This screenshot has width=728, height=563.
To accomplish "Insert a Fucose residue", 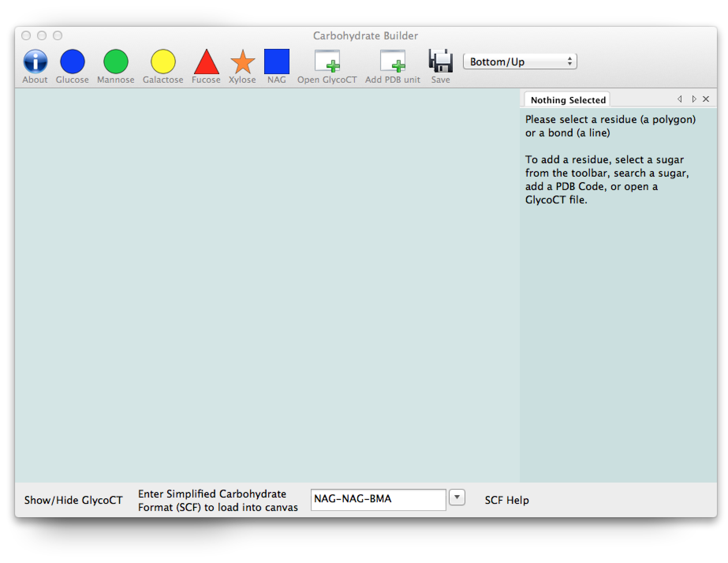I will coord(206,63).
